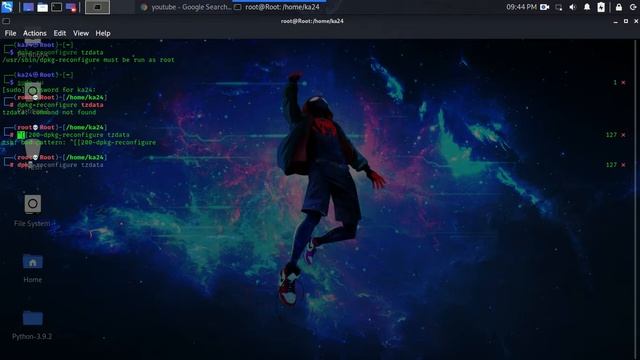Open the File menu
The image size is (640, 360).
pos(10,33)
